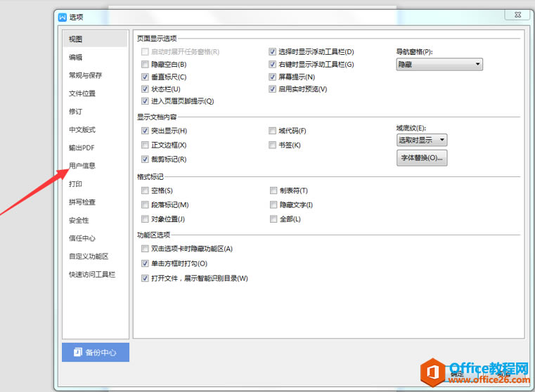Uncheck 状态栏(U) checkbox

(145, 89)
